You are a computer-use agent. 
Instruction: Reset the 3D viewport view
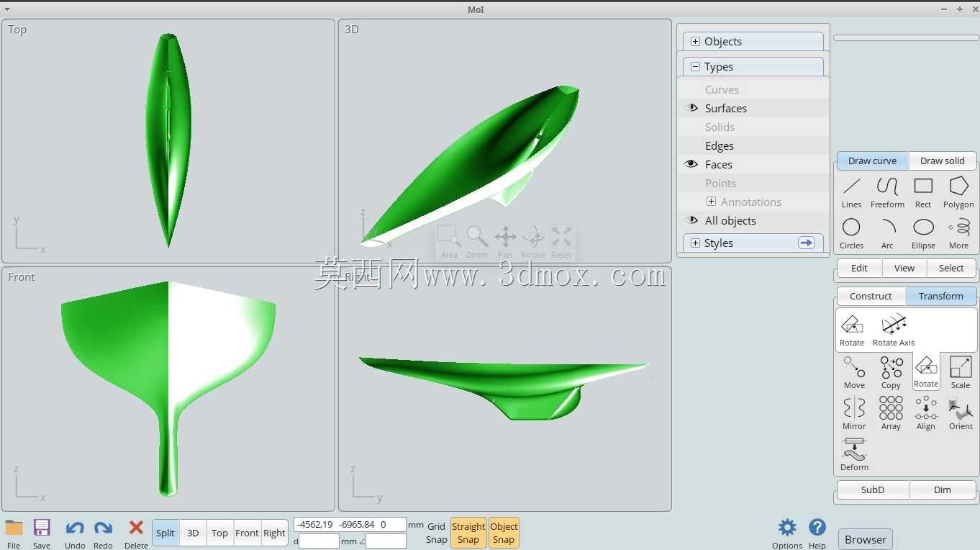(561, 242)
